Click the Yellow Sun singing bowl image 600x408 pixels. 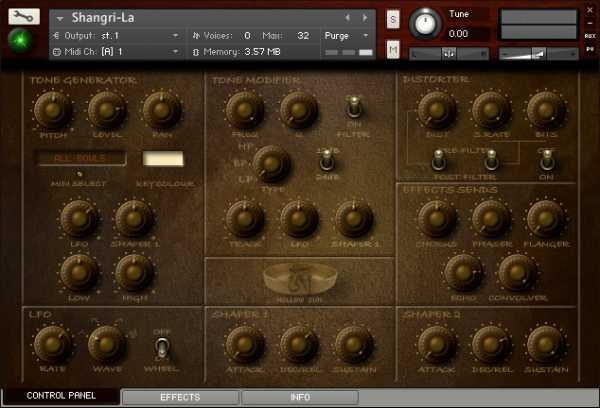point(300,280)
